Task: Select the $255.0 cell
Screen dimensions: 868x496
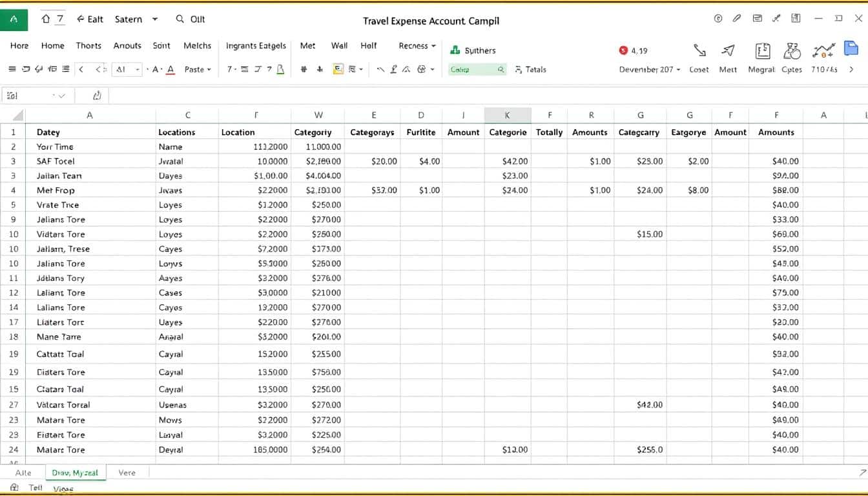Action: tap(640, 449)
